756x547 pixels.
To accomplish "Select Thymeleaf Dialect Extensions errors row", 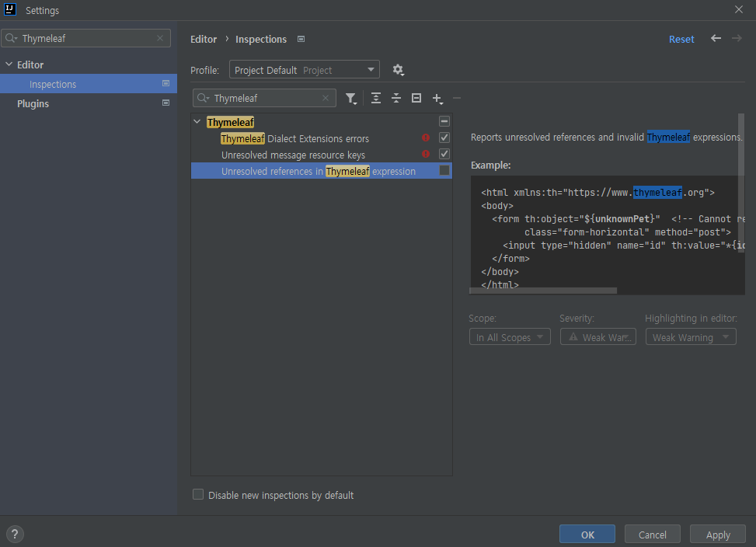I will [x=322, y=138].
